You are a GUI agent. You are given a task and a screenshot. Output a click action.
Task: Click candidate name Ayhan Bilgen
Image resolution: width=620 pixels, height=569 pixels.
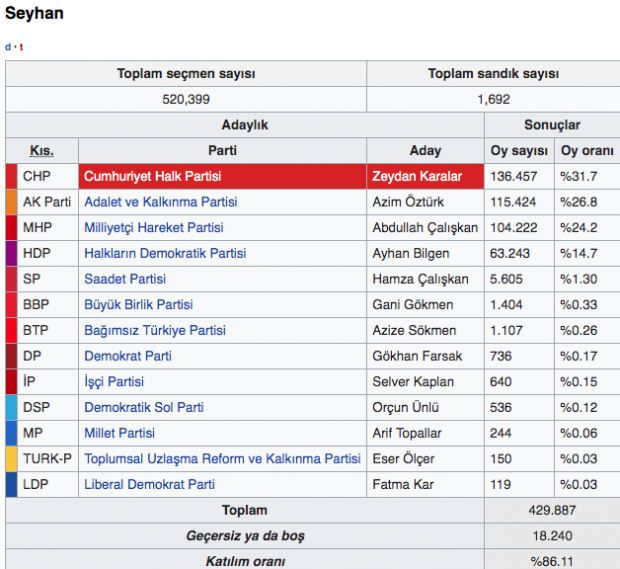click(411, 253)
